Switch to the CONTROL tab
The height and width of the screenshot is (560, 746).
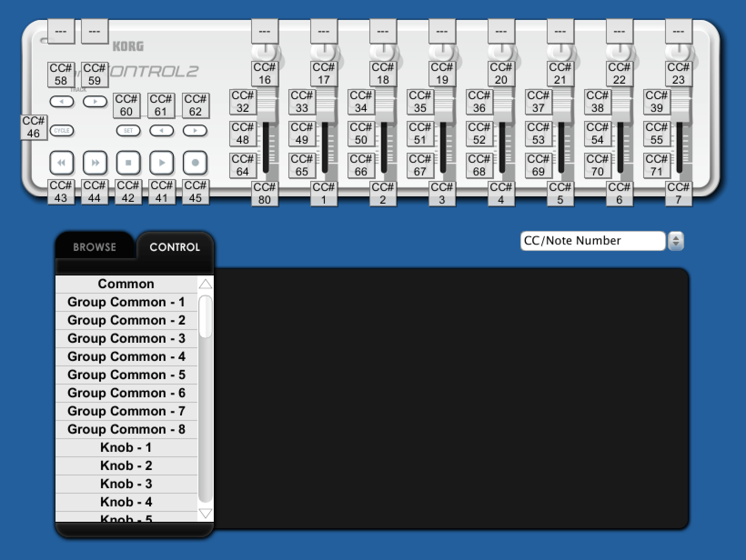point(174,248)
